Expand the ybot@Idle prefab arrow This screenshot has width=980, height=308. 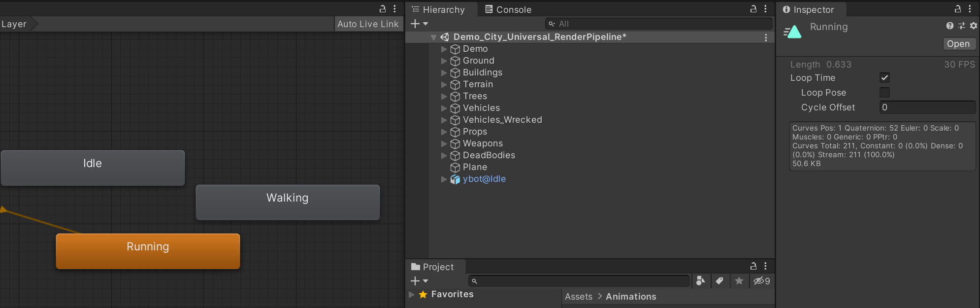pyautogui.click(x=444, y=179)
